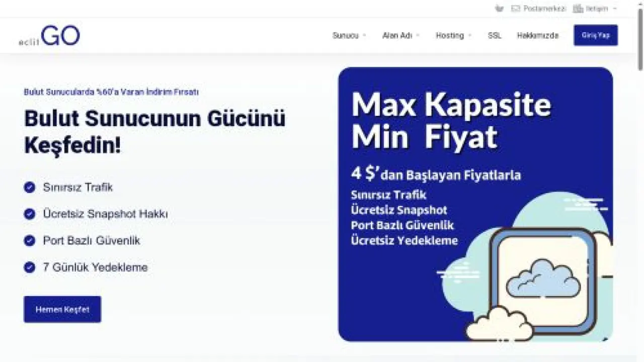Screen dimensions: 644x362
Task: Click the checkmark icon next to Port Bazlı Güvenlik
Action: [30, 241]
